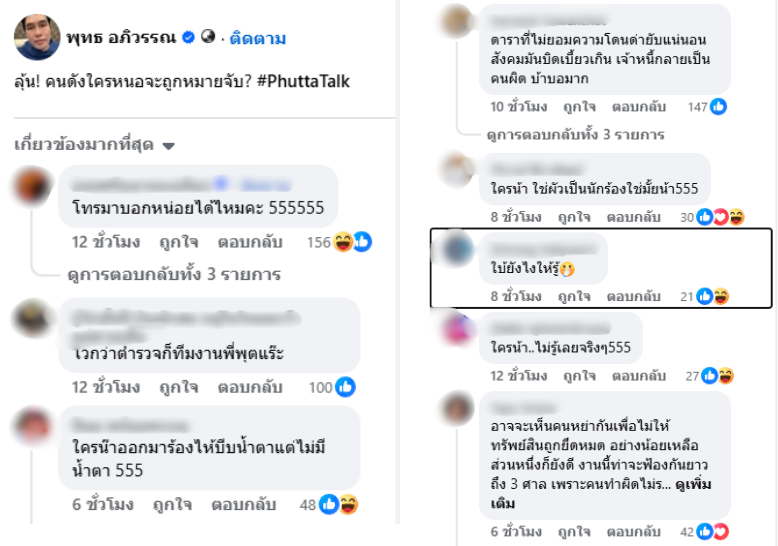Click 'ถูกใจ' under the 'โทรมาบอกหน่อย' comment
Viewport: 778px width, 546px height.
(179, 242)
